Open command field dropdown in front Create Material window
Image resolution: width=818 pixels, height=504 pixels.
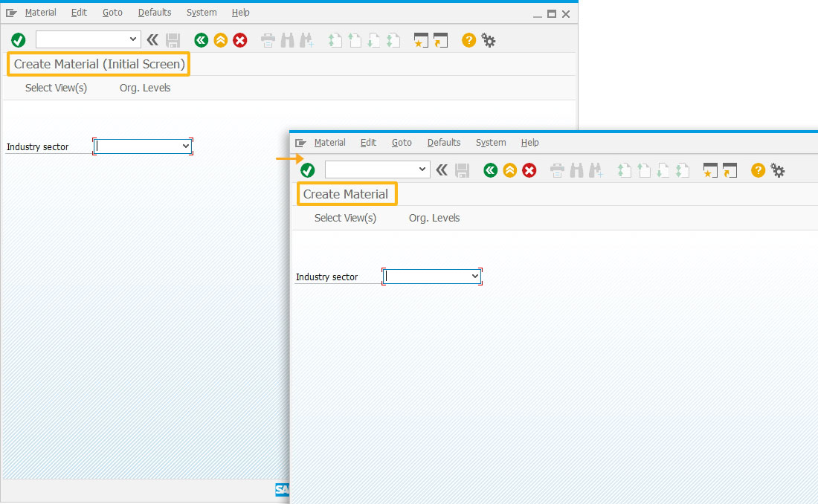click(x=422, y=169)
